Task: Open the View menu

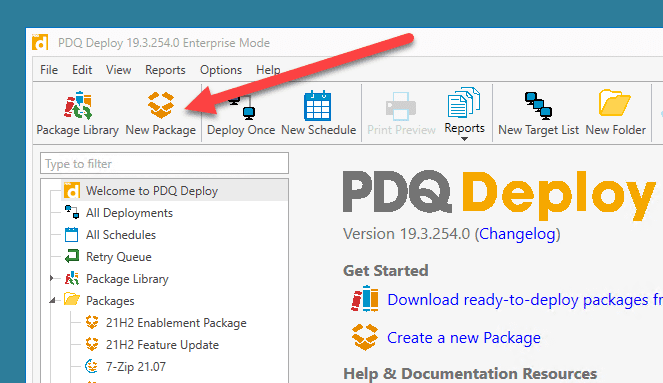Action: [x=118, y=70]
